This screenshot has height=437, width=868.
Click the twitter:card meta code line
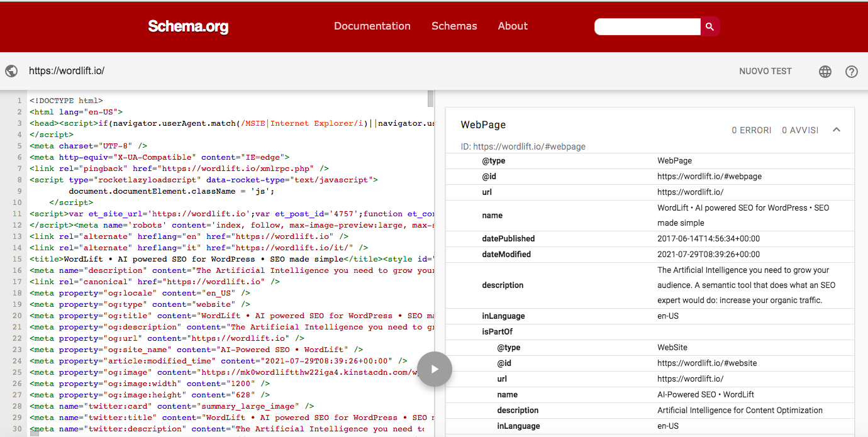(172, 406)
